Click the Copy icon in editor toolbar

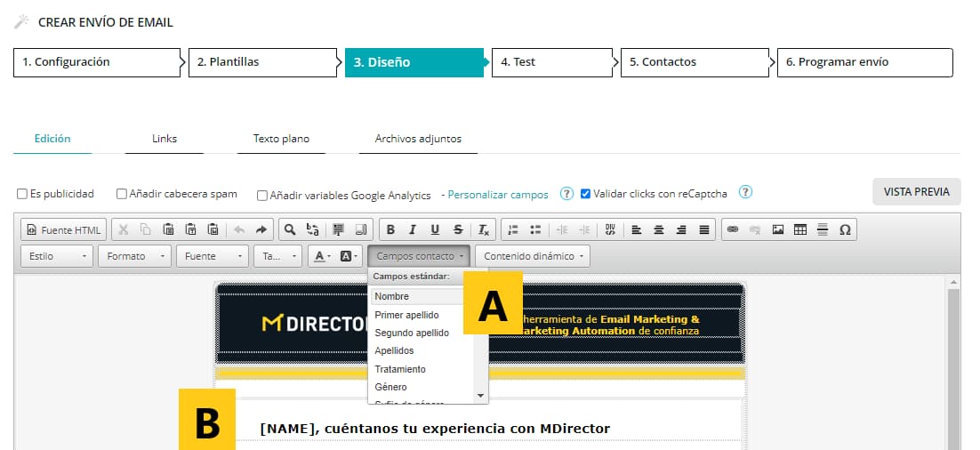tap(146, 230)
